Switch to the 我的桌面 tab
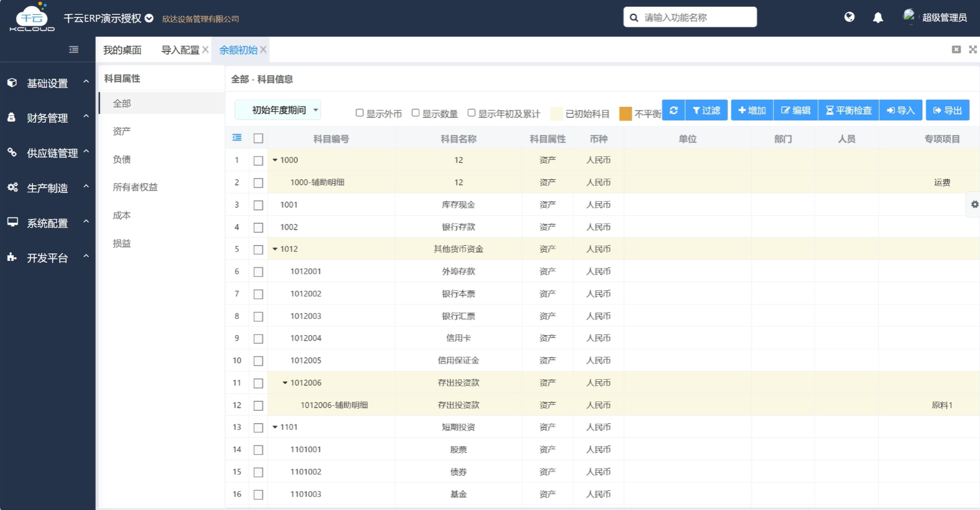 (x=122, y=50)
